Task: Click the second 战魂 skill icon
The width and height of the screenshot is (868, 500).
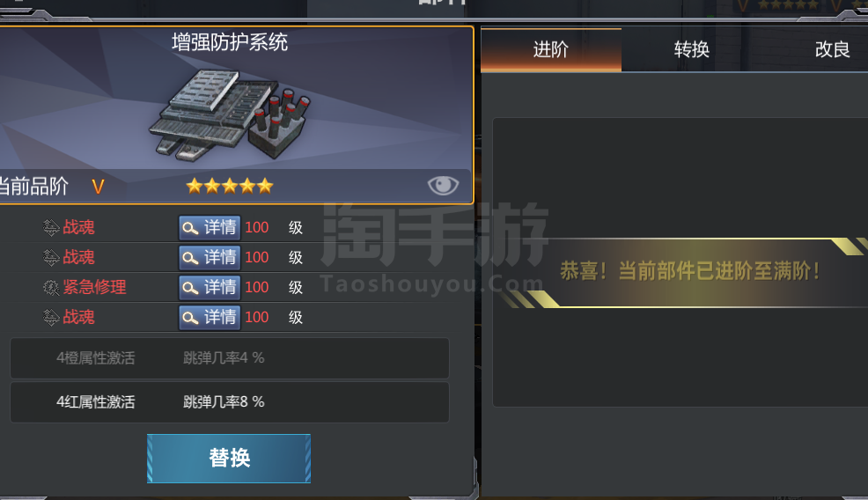Action: tap(51, 257)
